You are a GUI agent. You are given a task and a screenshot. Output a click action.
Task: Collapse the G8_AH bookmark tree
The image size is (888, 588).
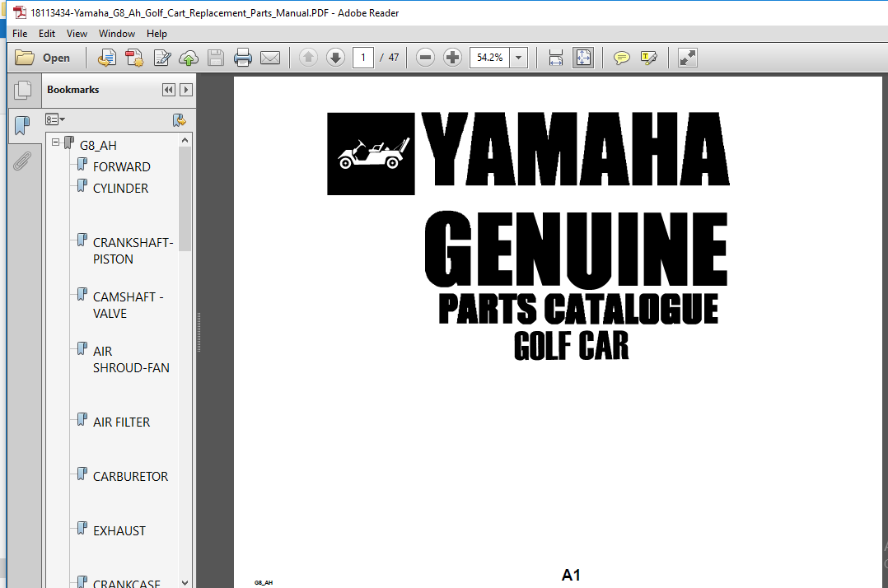[x=55, y=142]
